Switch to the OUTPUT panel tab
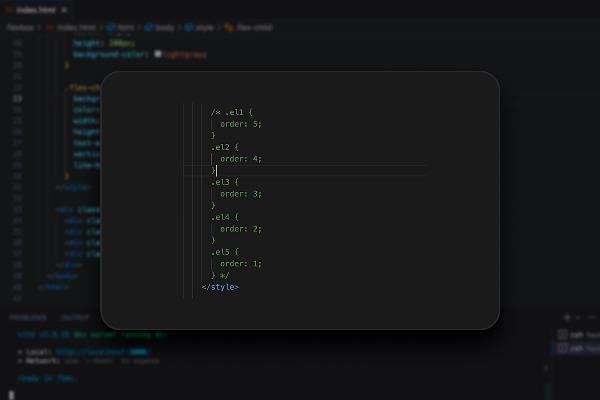The image size is (600, 400). 75,317
